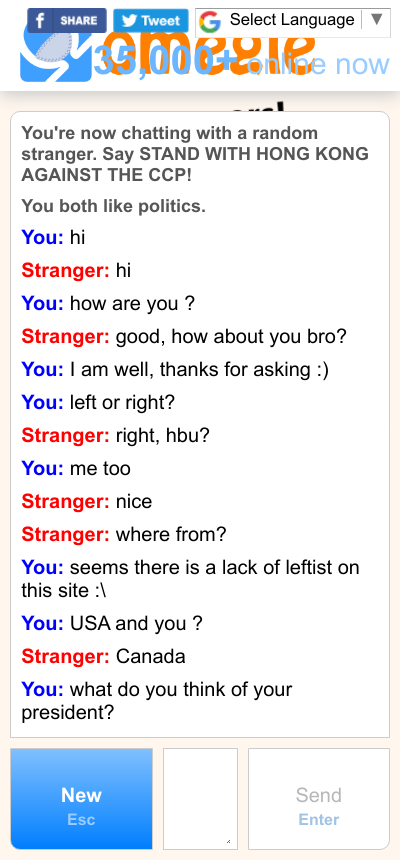
Task: Open the Select Language menu
Action: (293, 22)
